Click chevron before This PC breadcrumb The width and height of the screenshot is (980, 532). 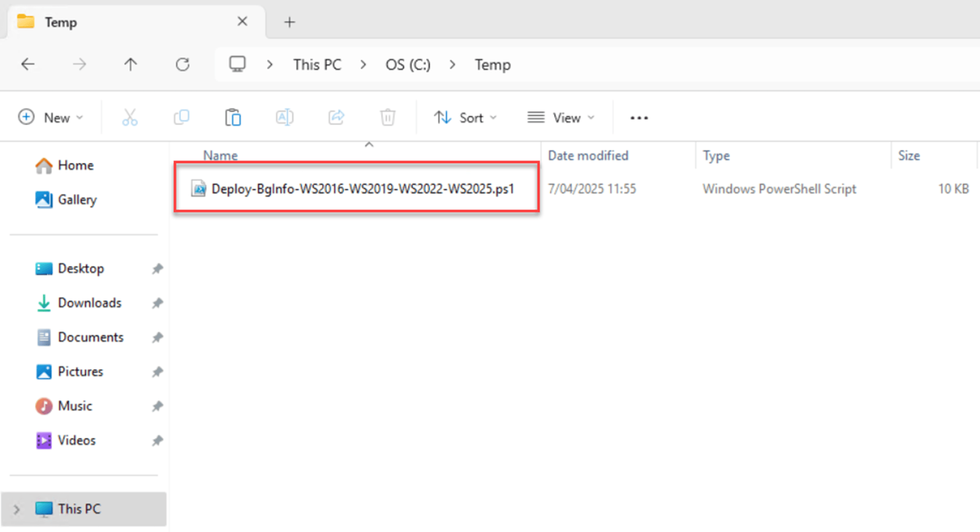tap(270, 65)
